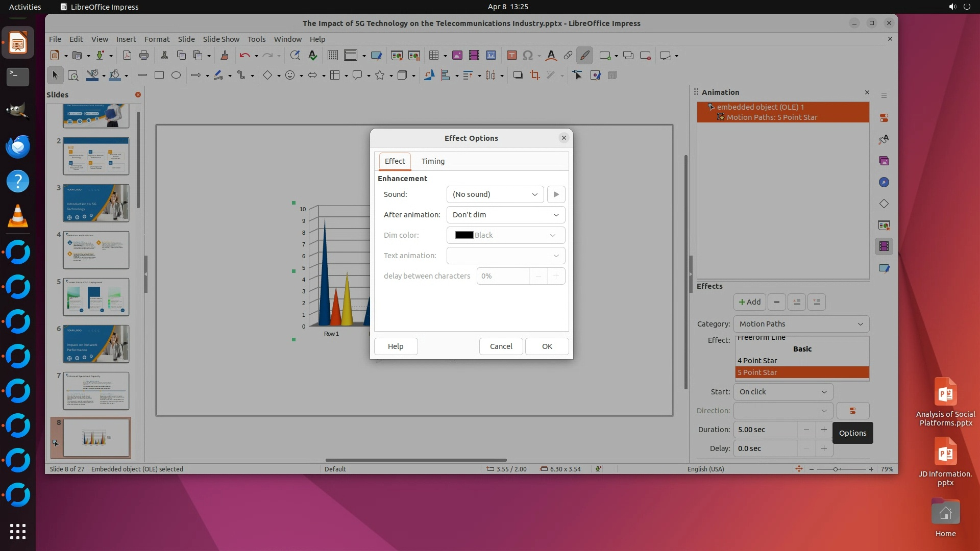Switch to the Timing tab
This screenshot has height=551, width=980.
pyautogui.click(x=433, y=161)
